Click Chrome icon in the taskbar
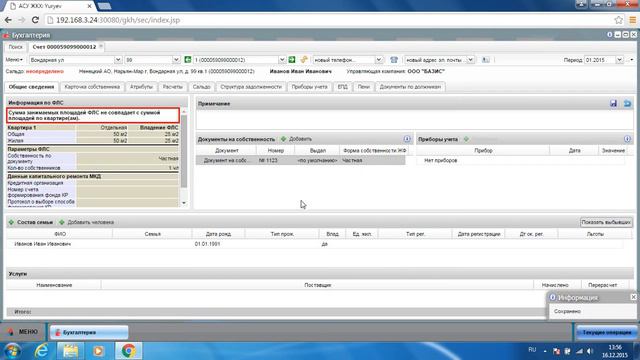Image resolution: width=640 pixels, height=360 pixels. (128, 351)
